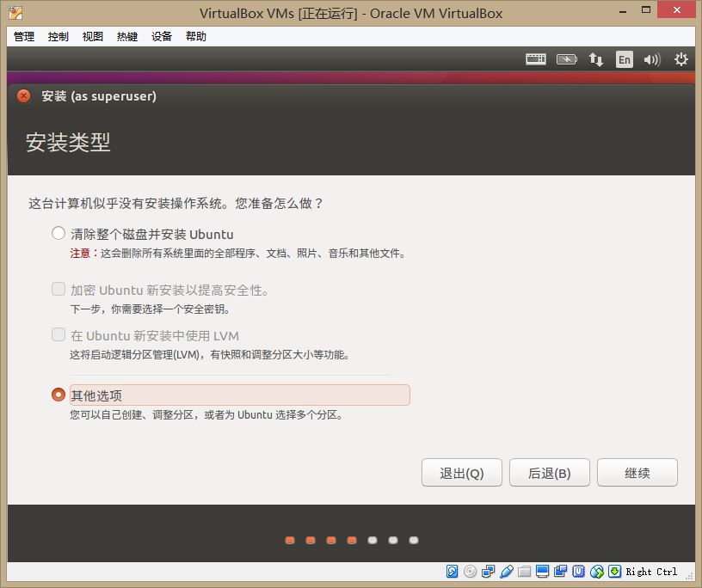Open the 设备 menu

pos(162,36)
